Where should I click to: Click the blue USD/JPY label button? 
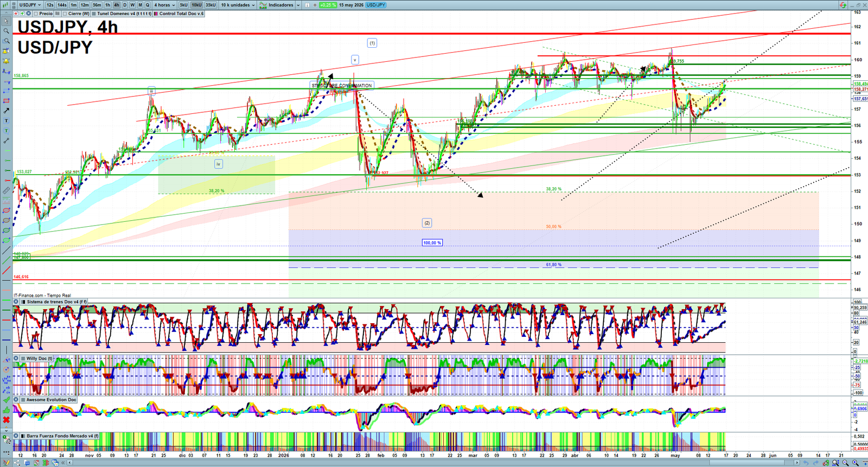pyautogui.click(x=376, y=5)
